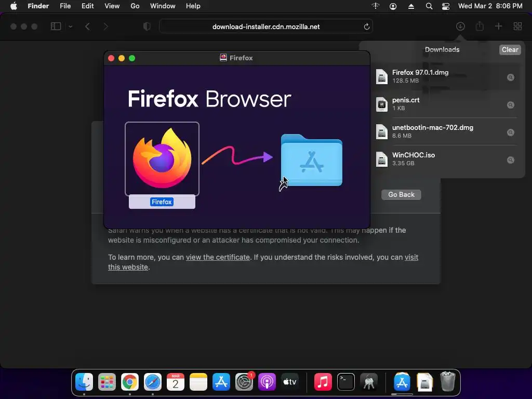This screenshot has height=399, width=532.
Task: Open the Finder menu
Action: click(x=38, y=6)
